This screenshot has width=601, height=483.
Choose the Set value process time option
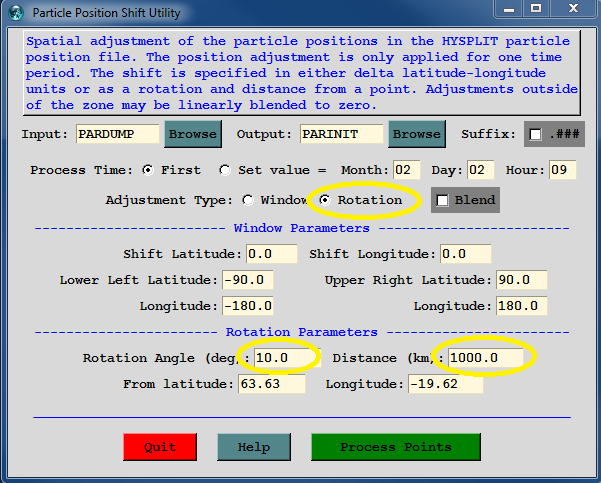224,170
